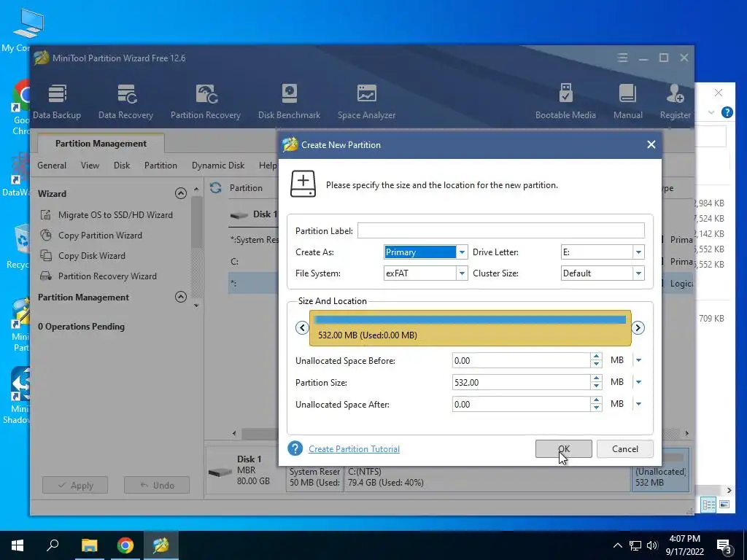Open Disk Benchmark tool
This screenshot has width=747, height=560.
(289, 102)
